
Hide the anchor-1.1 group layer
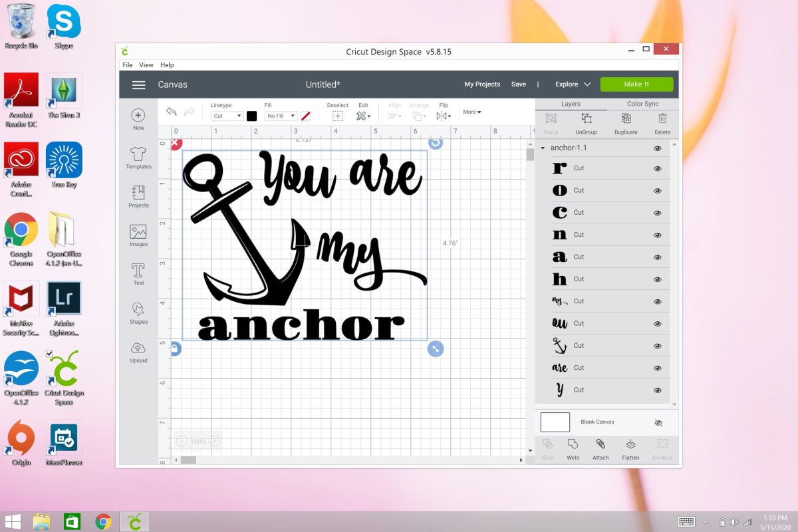pyautogui.click(x=658, y=148)
